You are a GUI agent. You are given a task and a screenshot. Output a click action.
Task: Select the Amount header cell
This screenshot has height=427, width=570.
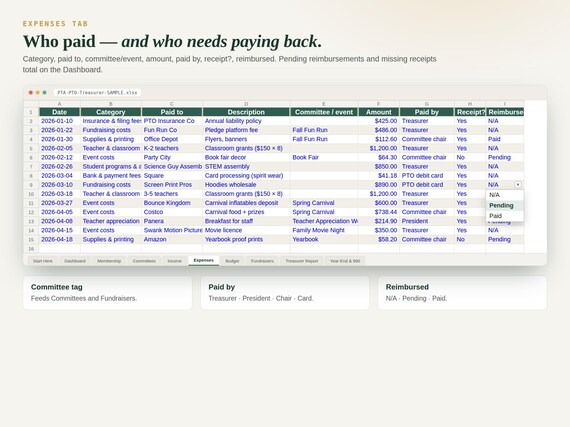(x=378, y=112)
